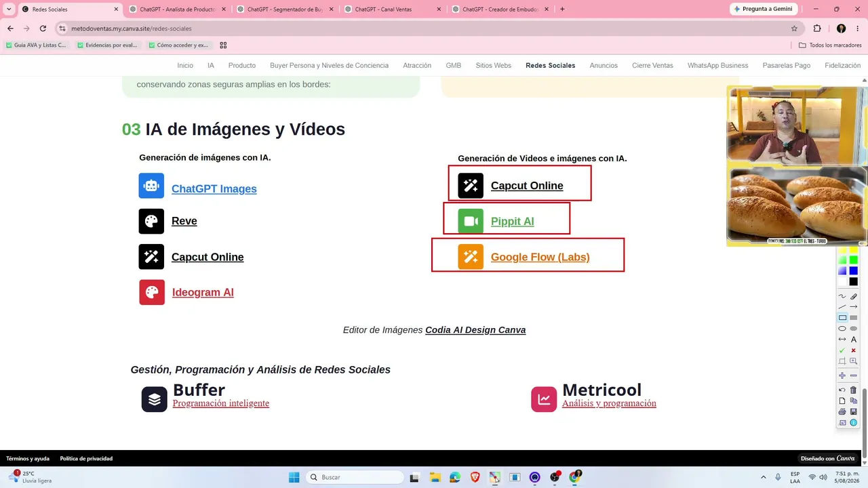The image size is (868, 488).
Task: Open the Todos los marcadores folder
Action: pyautogui.click(x=829, y=45)
